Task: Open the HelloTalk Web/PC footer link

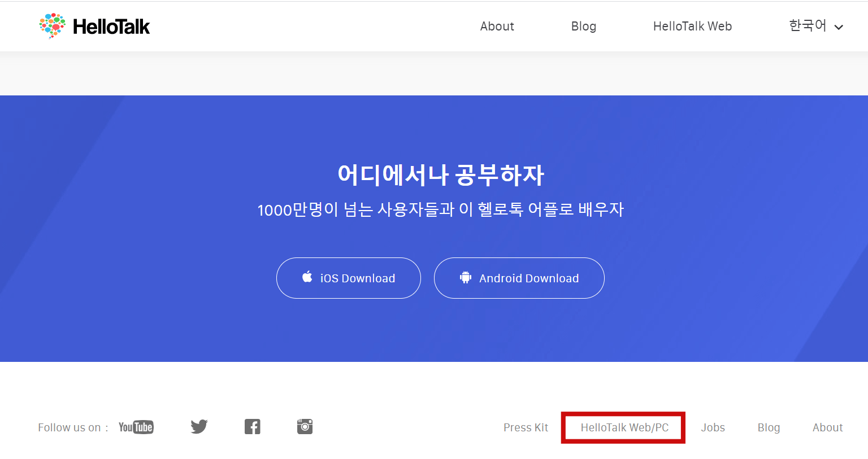Action: click(x=624, y=427)
